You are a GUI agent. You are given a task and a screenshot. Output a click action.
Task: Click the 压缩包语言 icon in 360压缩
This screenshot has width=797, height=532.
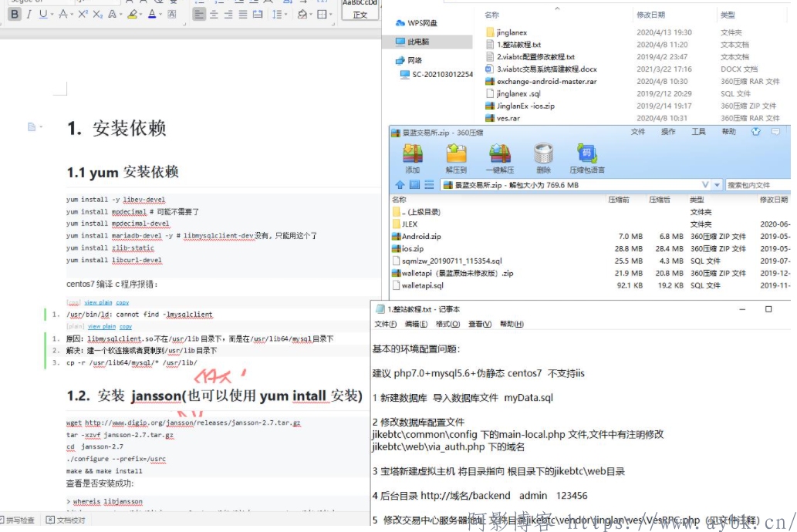(x=587, y=159)
